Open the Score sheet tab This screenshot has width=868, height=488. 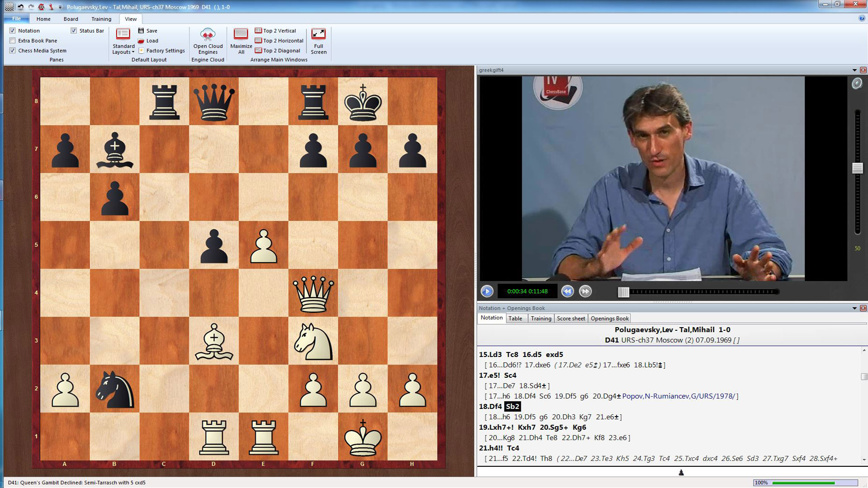(x=571, y=318)
